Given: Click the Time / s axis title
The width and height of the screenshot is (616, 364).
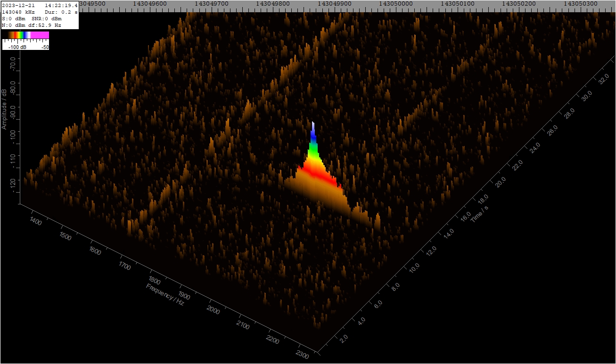Looking at the screenshot, I should click(x=479, y=214).
